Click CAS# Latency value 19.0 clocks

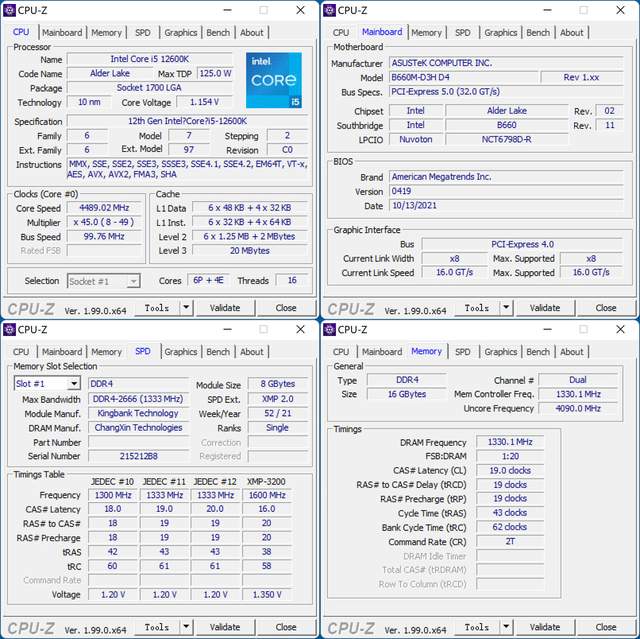[510, 470]
